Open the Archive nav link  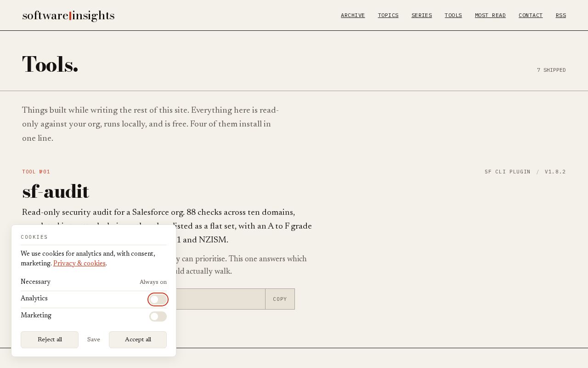(353, 15)
